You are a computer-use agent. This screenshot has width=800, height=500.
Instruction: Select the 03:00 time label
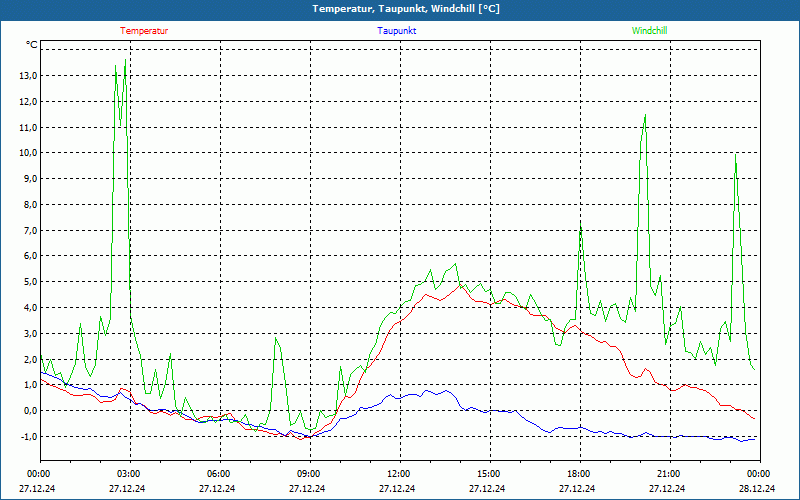click(x=129, y=474)
